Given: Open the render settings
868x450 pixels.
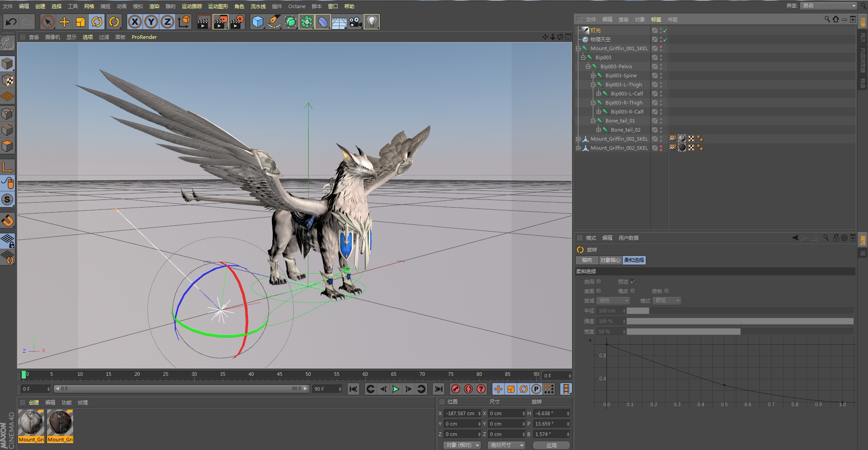Looking at the screenshot, I should click(237, 22).
